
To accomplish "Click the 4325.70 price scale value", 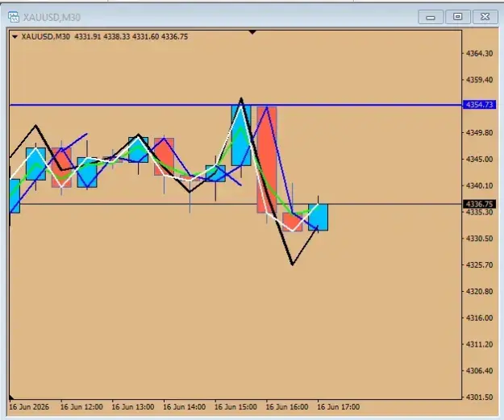I will point(479,264).
